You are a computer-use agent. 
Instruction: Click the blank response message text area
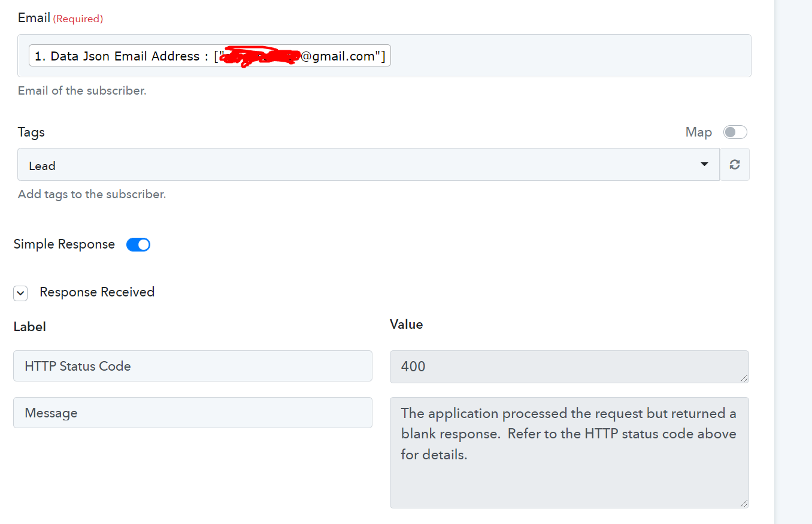pyautogui.click(x=569, y=453)
